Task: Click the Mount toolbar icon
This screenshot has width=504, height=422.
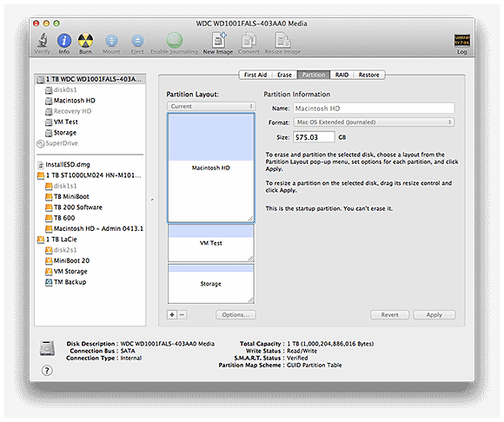Action: point(111,41)
